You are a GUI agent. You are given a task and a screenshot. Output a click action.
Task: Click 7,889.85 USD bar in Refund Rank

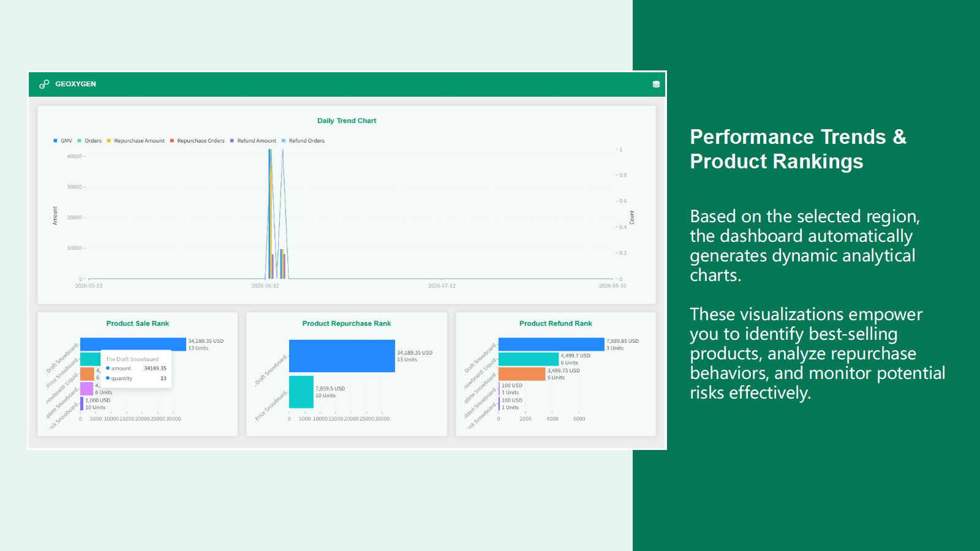[x=551, y=344]
